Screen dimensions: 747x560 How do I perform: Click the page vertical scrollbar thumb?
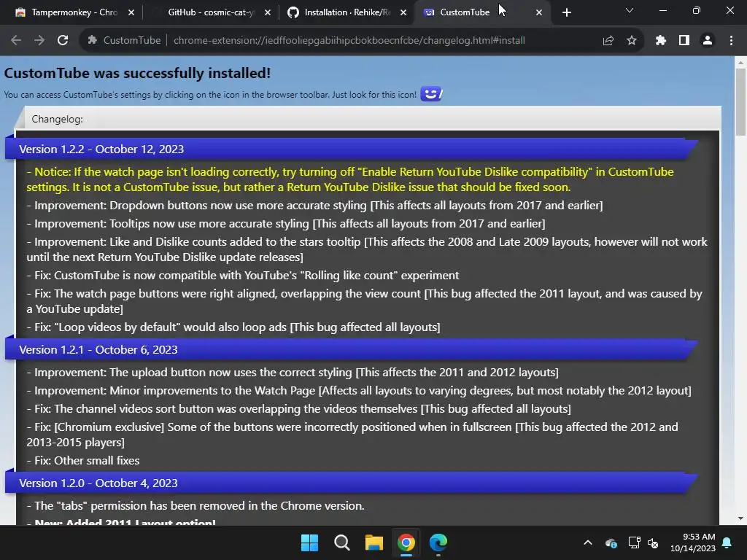pyautogui.click(x=740, y=101)
